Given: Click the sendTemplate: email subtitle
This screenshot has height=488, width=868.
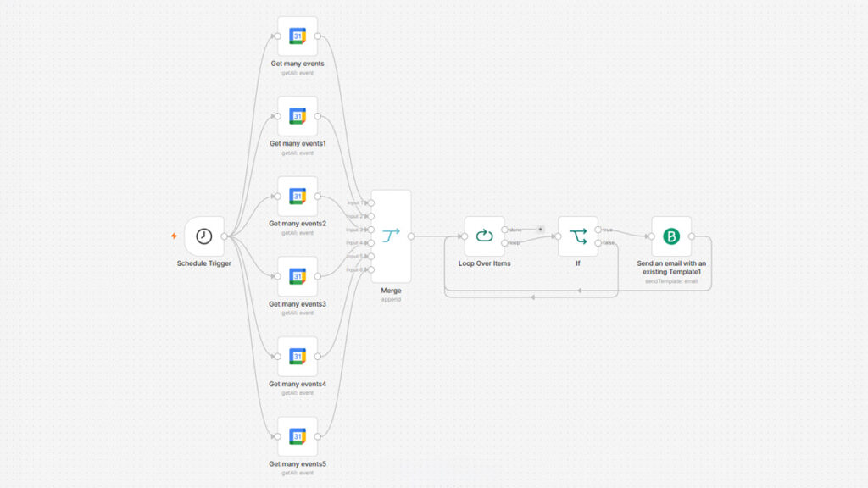Looking at the screenshot, I should (x=671, y=281).
